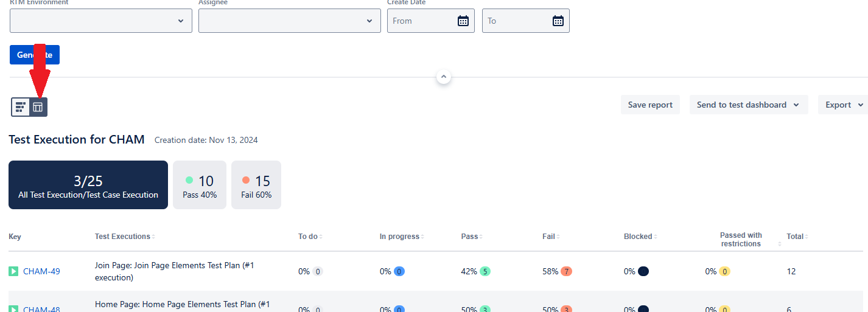This screenshot has height=312, width=868.
Task: Switch to the table view icon
Action: click(x=38, y=107)
